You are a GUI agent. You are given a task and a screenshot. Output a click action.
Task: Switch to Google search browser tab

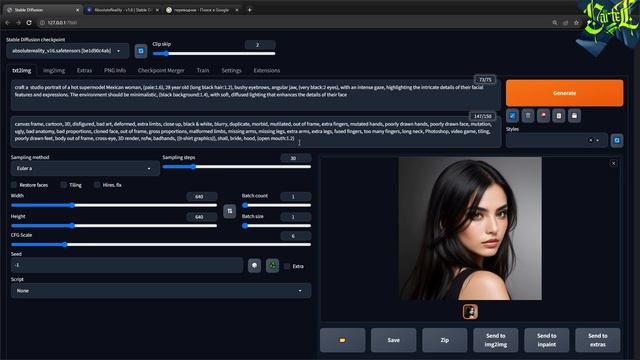click(202, 10)
